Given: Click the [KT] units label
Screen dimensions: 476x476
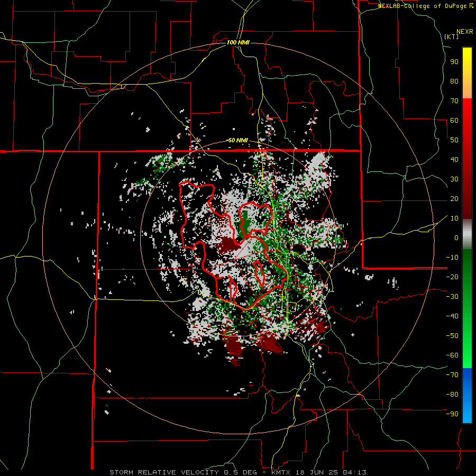Looking at the screenshot, I should [452, 36].
